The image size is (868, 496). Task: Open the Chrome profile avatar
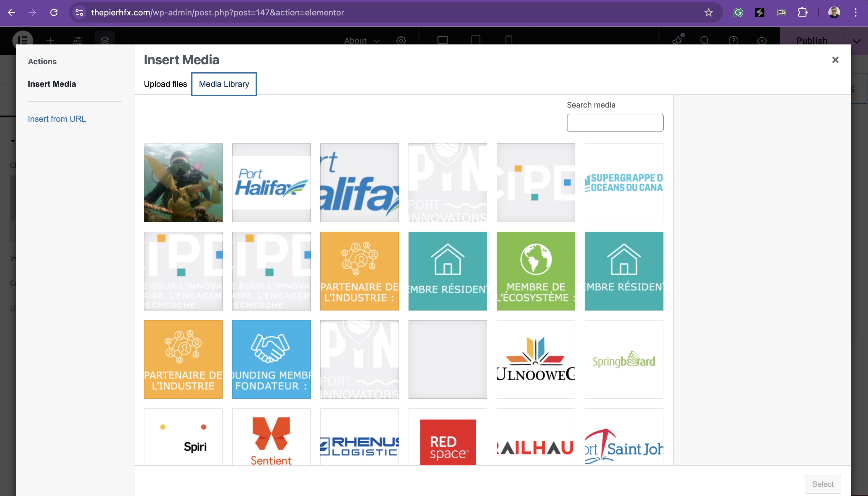834,13
